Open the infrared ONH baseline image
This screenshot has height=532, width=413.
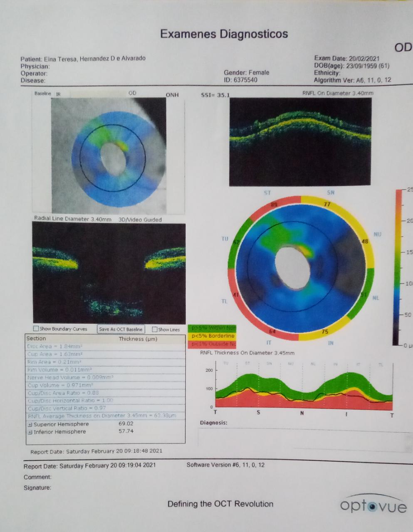108,155
